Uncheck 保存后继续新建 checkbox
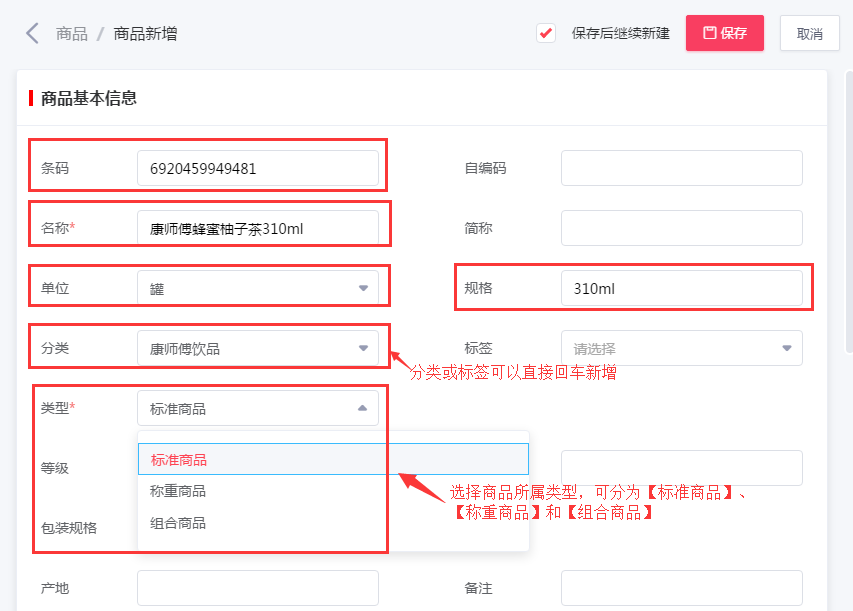 (x=545, y=32)
